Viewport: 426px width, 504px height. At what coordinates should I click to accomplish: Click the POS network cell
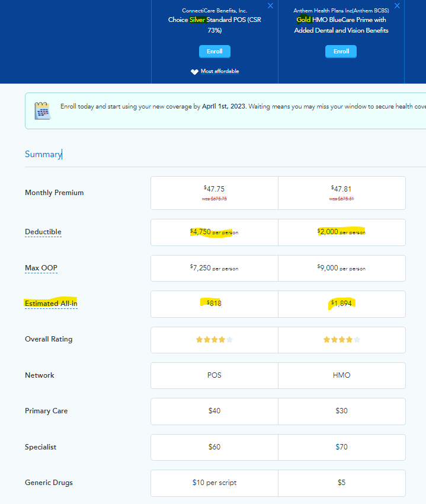(x=214, y=375)
